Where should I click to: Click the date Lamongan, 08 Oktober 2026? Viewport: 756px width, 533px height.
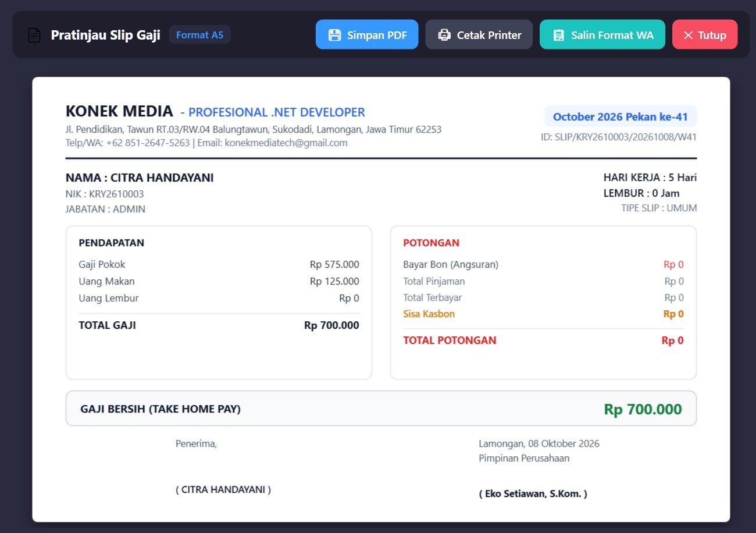539,443
